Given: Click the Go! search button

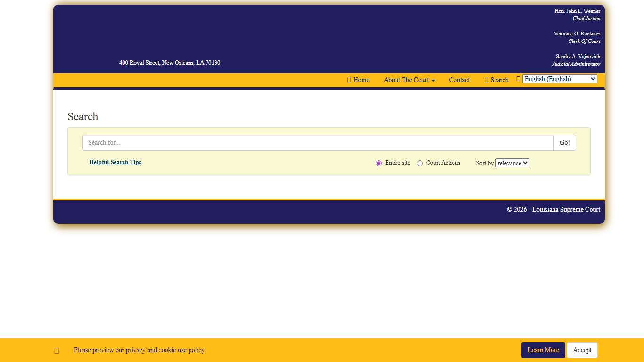Looking at the screenshot, I should (x=564, y=142).
